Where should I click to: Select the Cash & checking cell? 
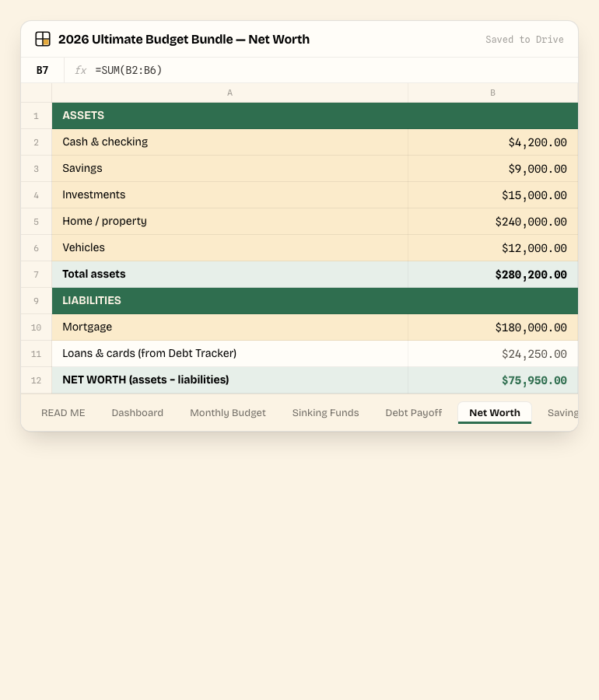click(x=229, y=142)
